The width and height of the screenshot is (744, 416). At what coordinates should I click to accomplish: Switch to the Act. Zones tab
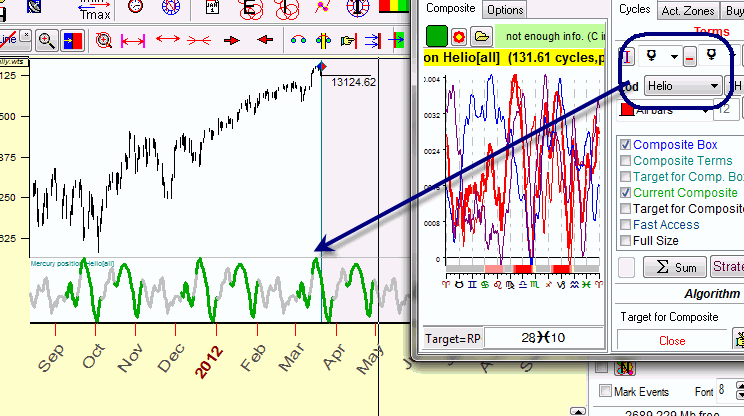(x=686, y=10)
